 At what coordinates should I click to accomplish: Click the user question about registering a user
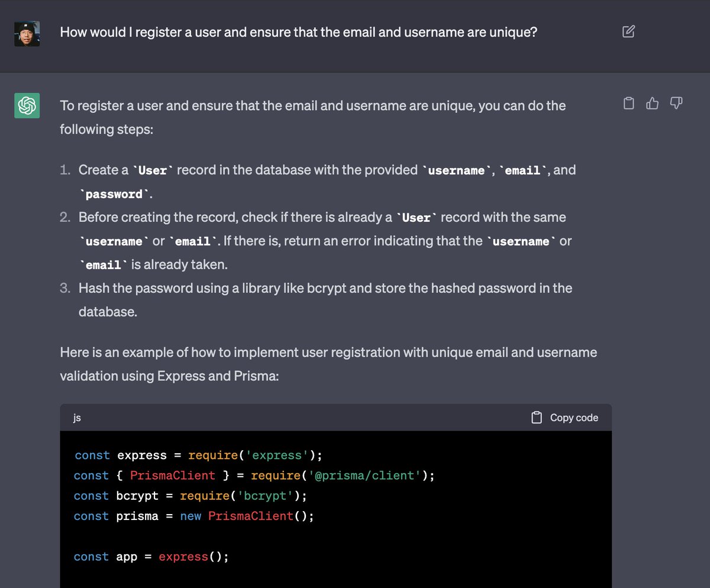click(299, 32)
